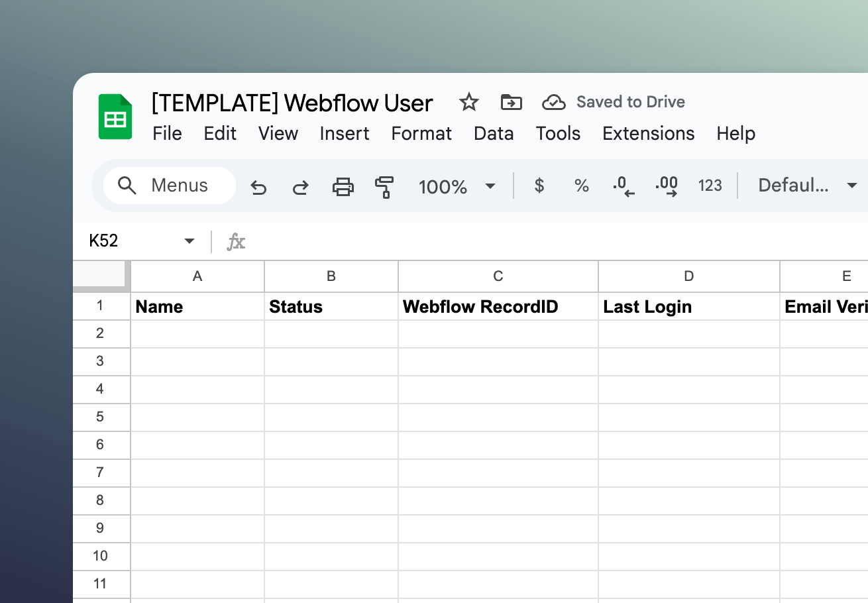This screenshot has height=603, width=868.
Task: Star the Webflow User document
Action: (x=469, y=102)
